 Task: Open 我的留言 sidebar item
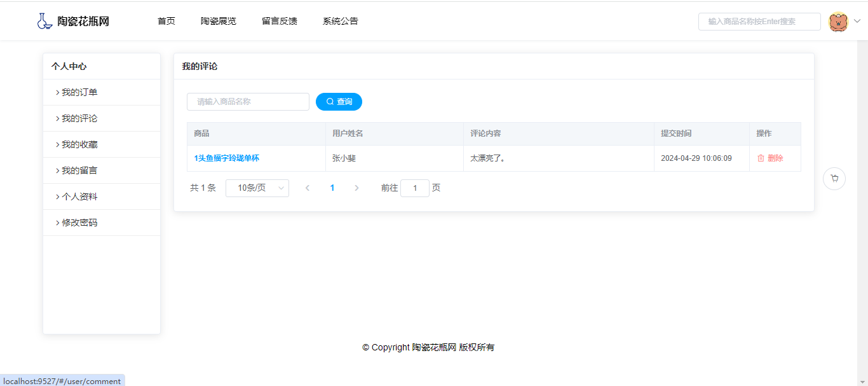coord(79,170)
